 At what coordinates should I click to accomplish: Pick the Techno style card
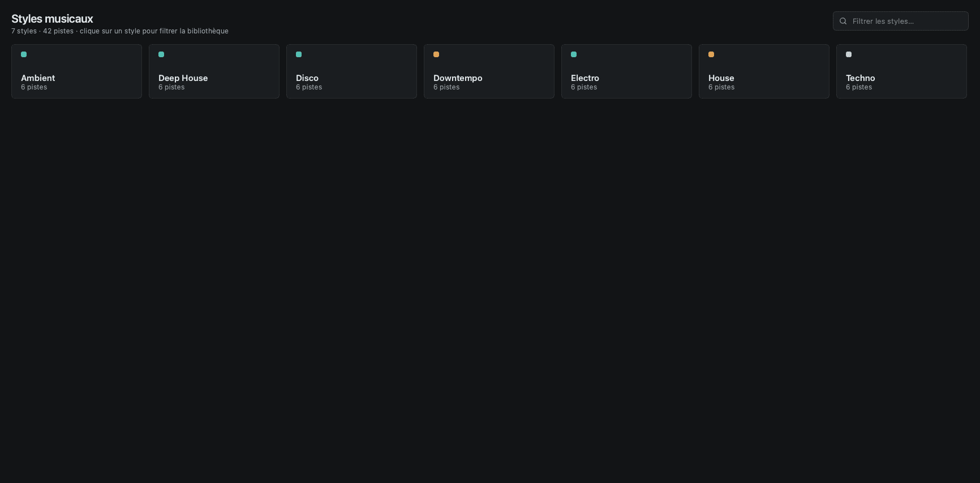901,71
